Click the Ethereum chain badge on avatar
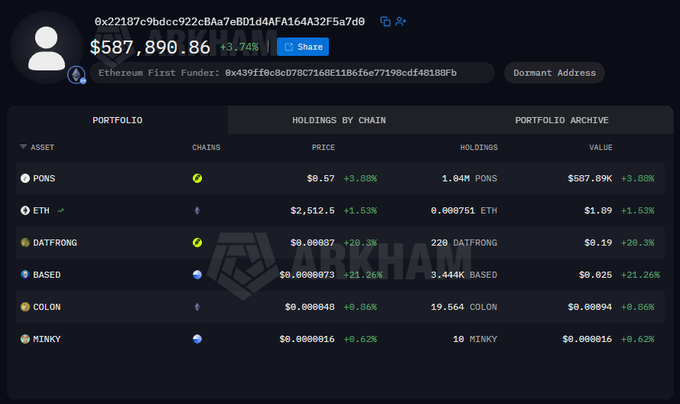The image size is (680, 404). click(x=77, y=75)
